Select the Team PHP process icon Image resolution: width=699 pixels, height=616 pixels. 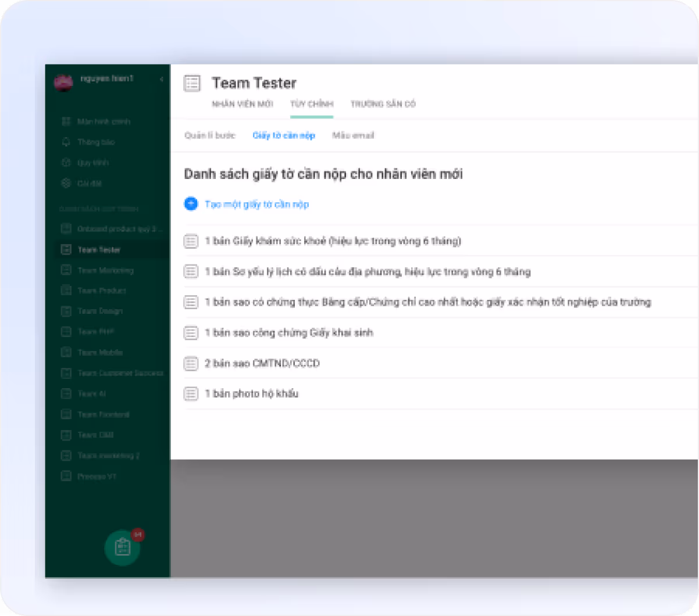66,332
